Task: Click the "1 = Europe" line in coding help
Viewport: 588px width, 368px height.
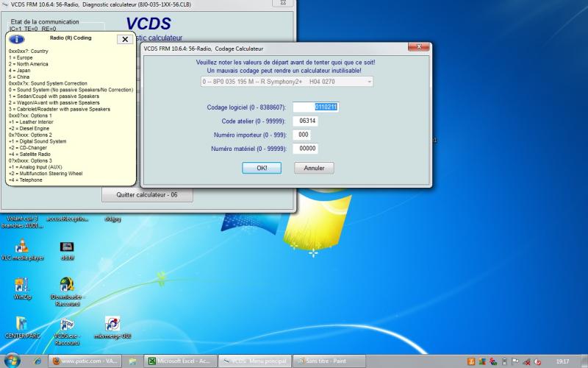Action: pyautogui.click(x=21, y=58)
